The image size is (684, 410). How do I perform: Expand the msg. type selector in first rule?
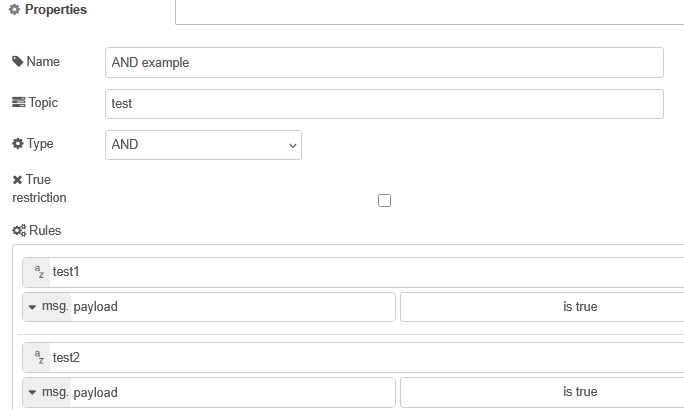tap(47, 307)
